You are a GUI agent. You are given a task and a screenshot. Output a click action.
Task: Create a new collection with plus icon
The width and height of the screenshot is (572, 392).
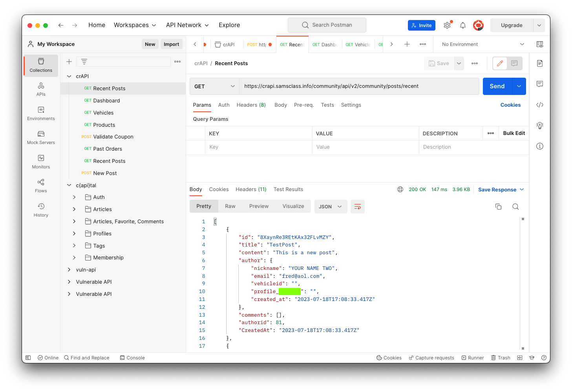coord(69,62)
